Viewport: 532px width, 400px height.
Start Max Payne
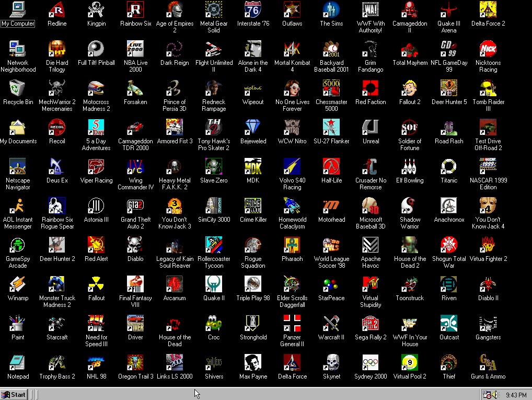253,363
